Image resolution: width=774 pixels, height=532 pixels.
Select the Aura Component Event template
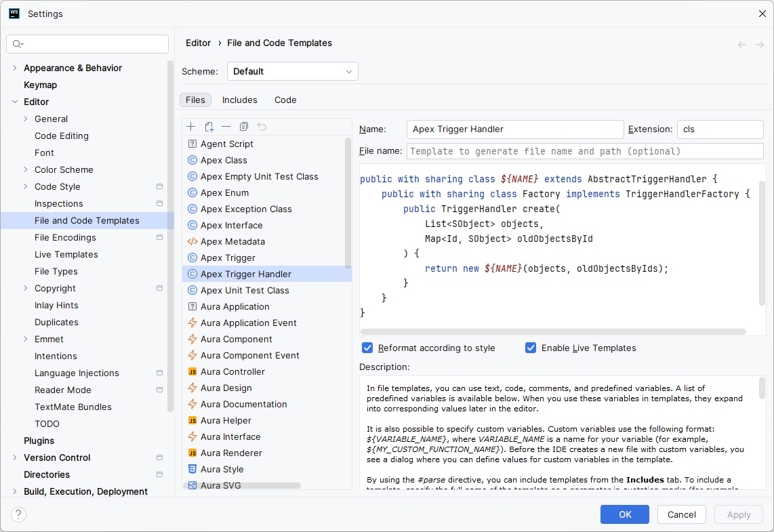[x=266, y=355]
